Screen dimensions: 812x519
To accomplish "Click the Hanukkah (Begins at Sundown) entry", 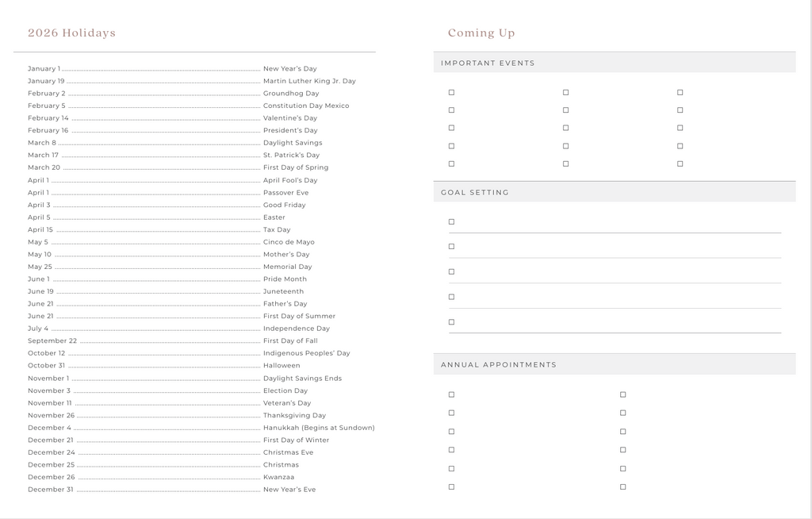I will (318, 428).
